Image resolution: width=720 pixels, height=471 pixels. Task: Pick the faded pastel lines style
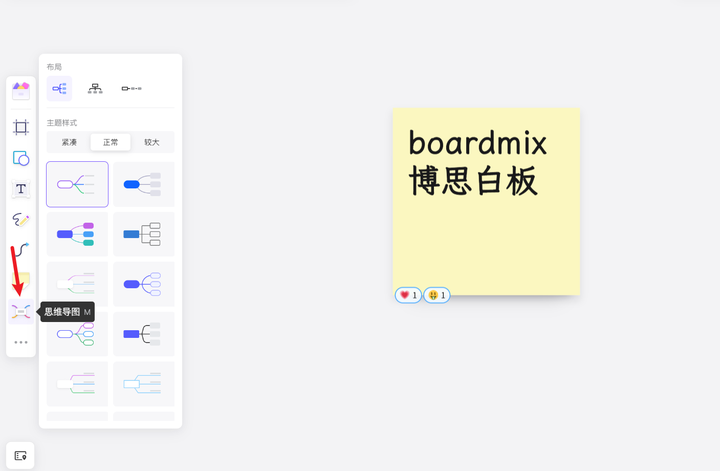pyautogui.click(x=77, y=284)
